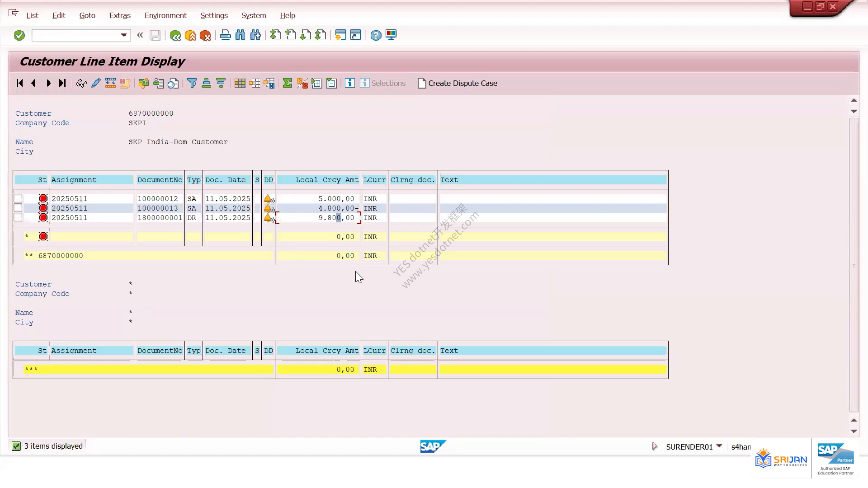Image resolution: width=868 pixels, height=488 pixels.
Task: Click document number 1800000001
Action: tap(160, 218)
